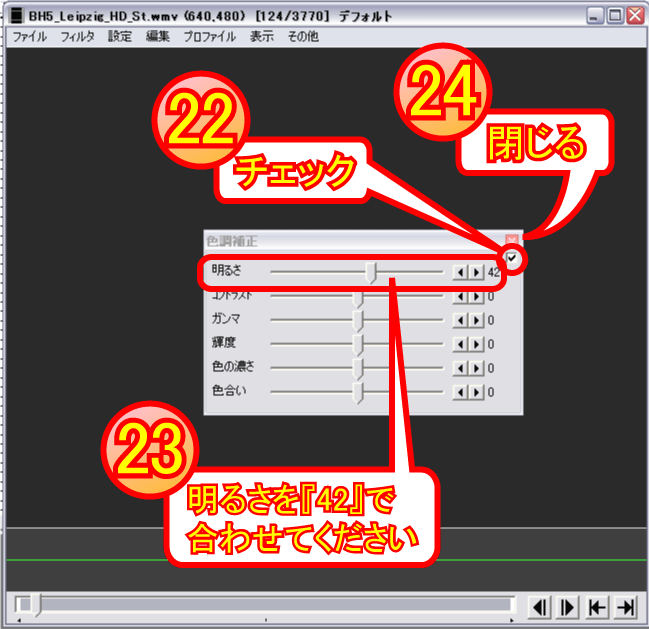Decrease 明るさ value with left arrow
The image size is (649, 629).
click(x=460, y=272)
